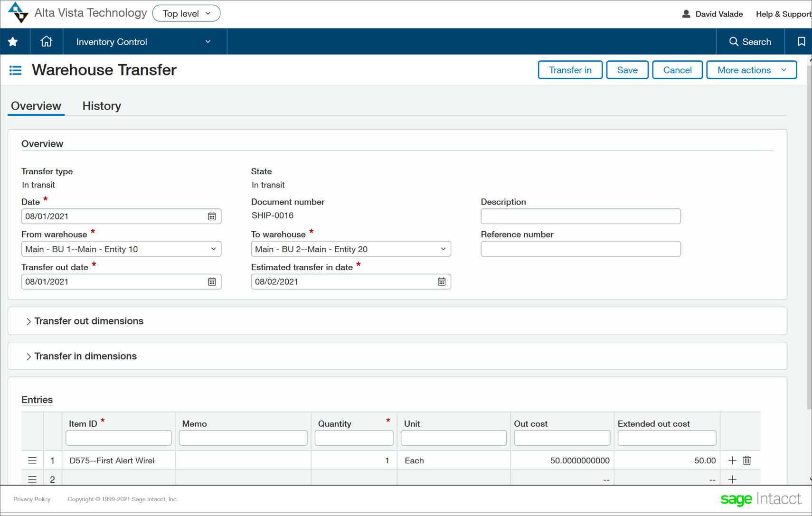
Task: Click the Out cost filter box
Action: coord(562,438)
